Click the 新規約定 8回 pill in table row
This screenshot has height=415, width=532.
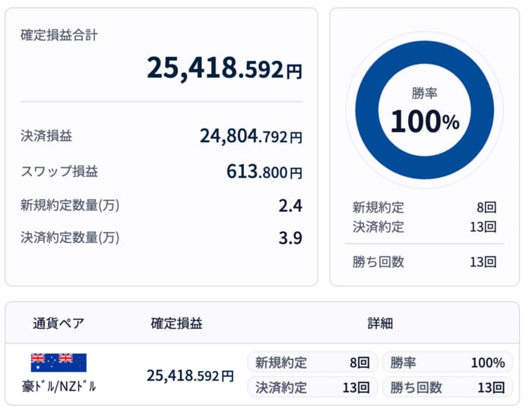(312, 363)
